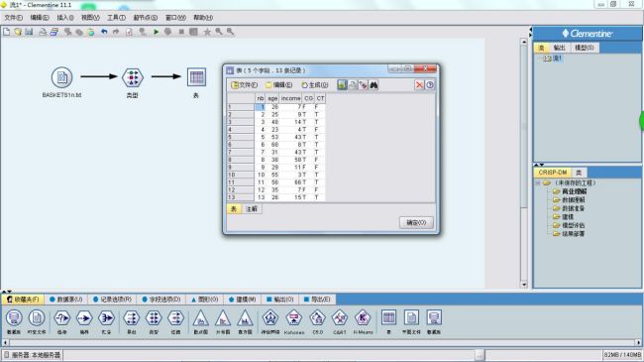This screenshot has width=644, height=362.
Task: Pick the Sample node from the palette
Action: pyautogui.click(x=84, y=321)
